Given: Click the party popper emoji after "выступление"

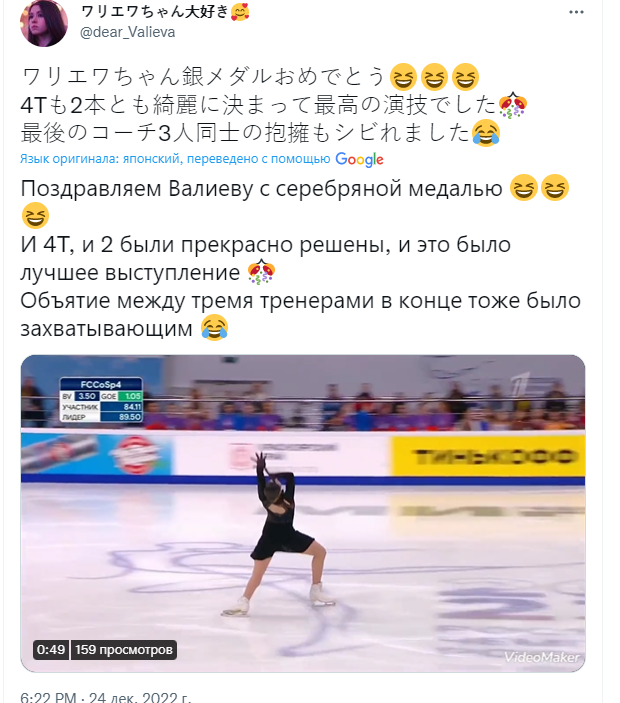Looking at the screenshot, I should point(261,272).
